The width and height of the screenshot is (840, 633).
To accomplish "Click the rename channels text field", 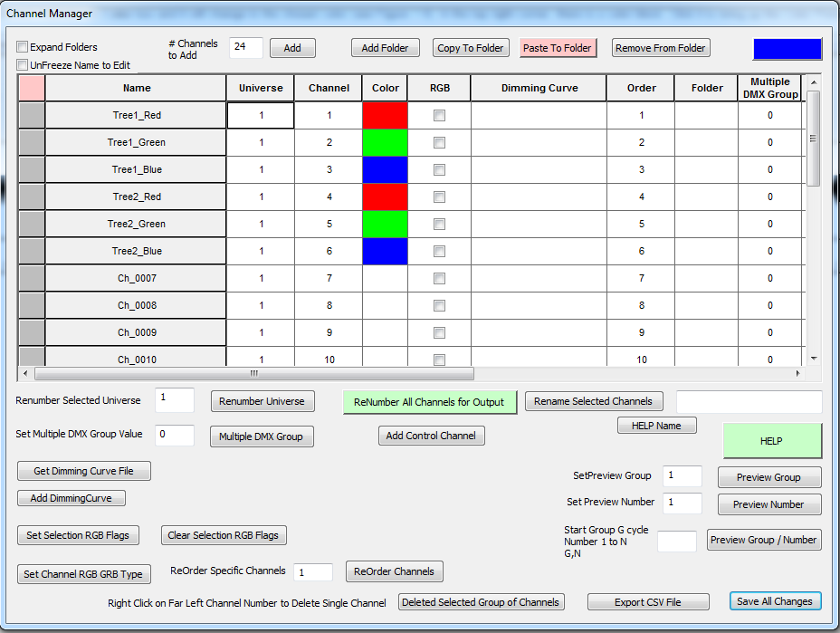I will pos(749,402).
